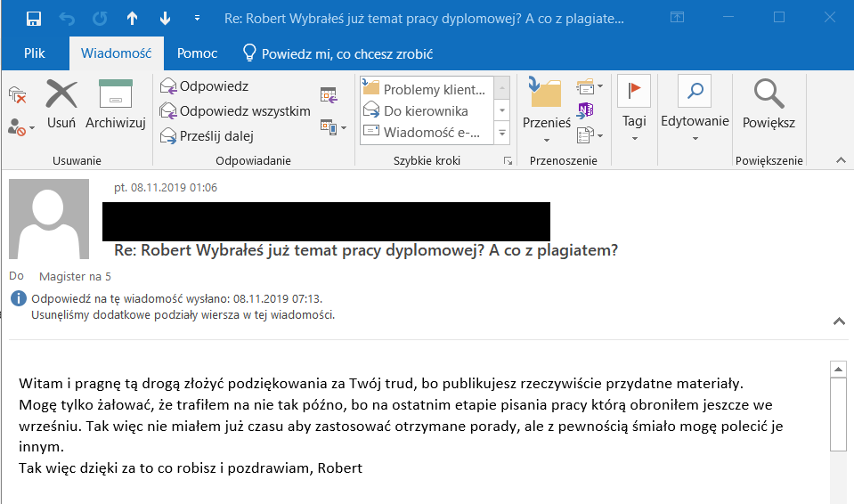This screenshot has height=504, width=854.
Task: Expand the Szybkie kroki gallery list
Action: (502, 134)
